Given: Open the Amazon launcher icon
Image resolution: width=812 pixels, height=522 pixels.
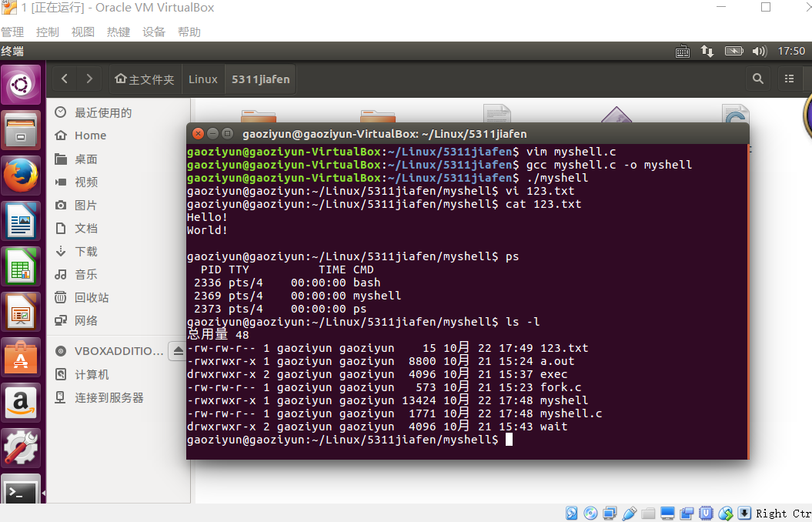Looking at the screenshot, I should pos(21,403).
